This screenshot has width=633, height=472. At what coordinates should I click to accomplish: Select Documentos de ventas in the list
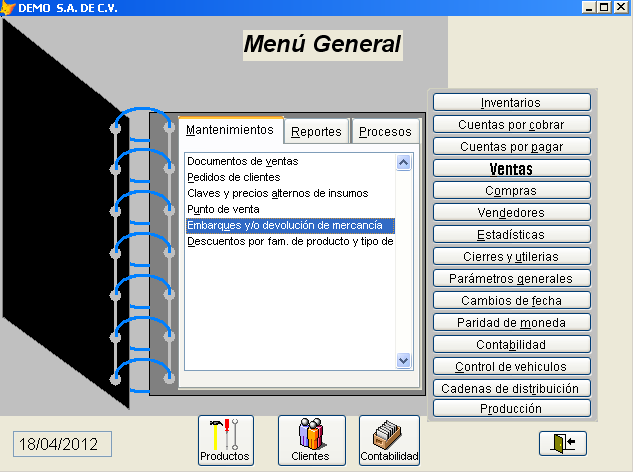tap(290, 161)
